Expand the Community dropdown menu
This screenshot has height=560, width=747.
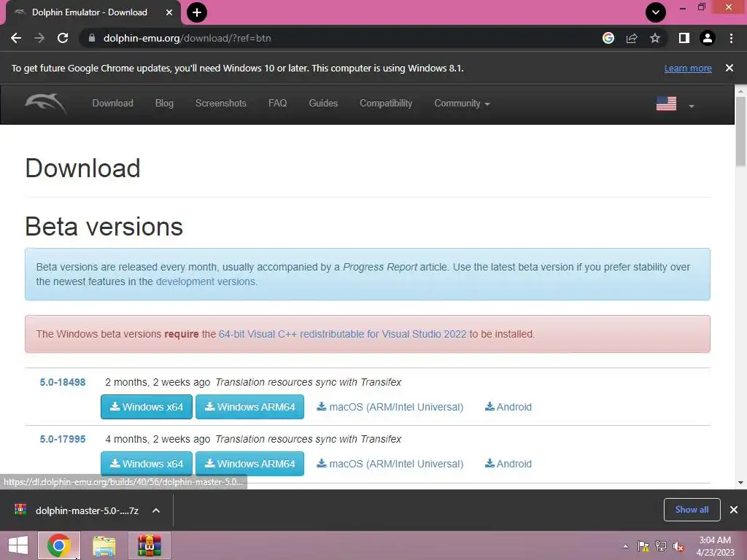pyautogui.click(x=462, y=104)
